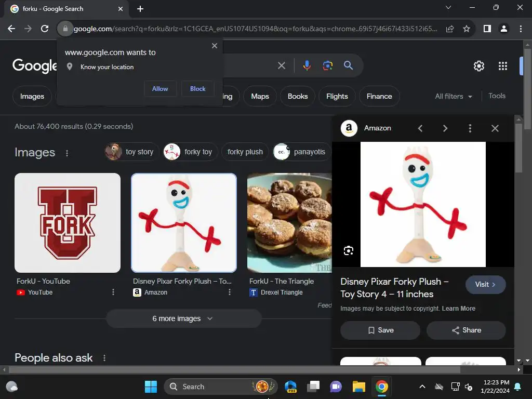Show hidden system tray icons
Viewport: 532px width, 399px height.
pos(422,387)
